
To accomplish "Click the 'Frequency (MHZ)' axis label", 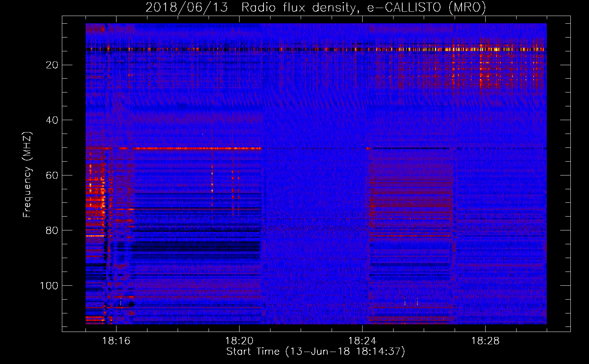I will point(27,174).
